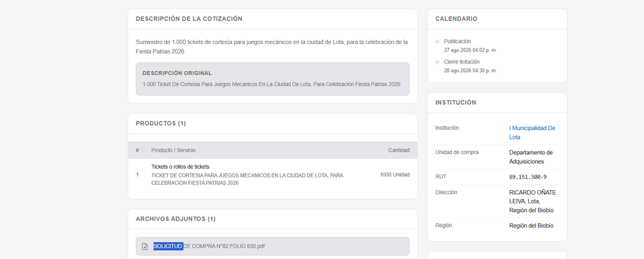Screen dimensions: 644x259
Task: Click the product description TICKET DE CORTESIA text
Action: (x=247, y=179)
